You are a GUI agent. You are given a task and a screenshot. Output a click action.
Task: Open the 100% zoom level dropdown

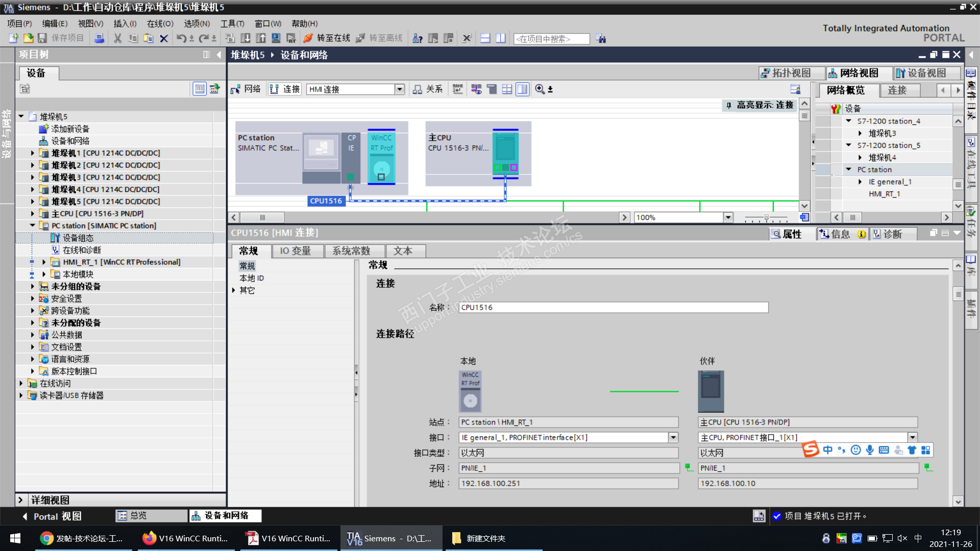pos(728,217)
